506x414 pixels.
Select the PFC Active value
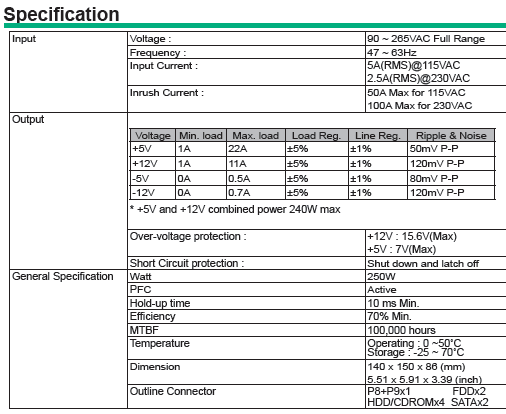(382, 290)
